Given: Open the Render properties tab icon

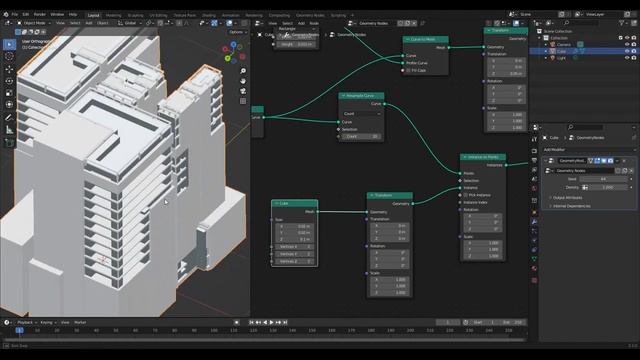Looking at the screenshot, I should [x=534, y=151].
